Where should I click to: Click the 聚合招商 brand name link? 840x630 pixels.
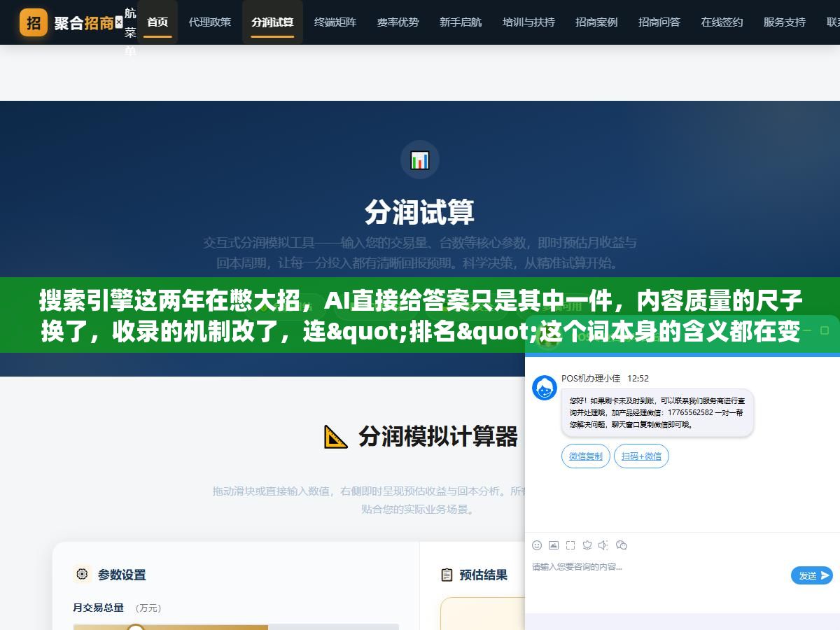click(x=84, y=22)
